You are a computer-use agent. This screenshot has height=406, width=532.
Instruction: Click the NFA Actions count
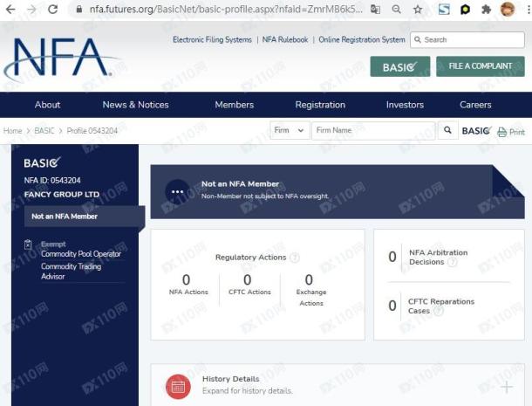pyautogui.click(x=186, y=280)
